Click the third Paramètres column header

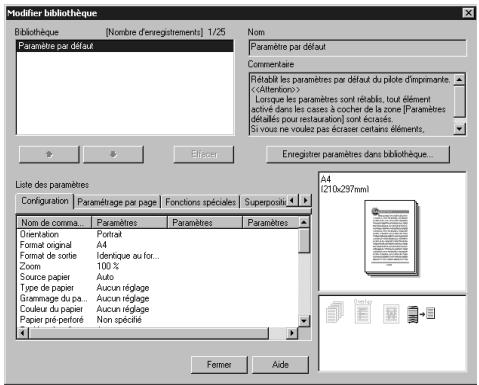point(270,223)
